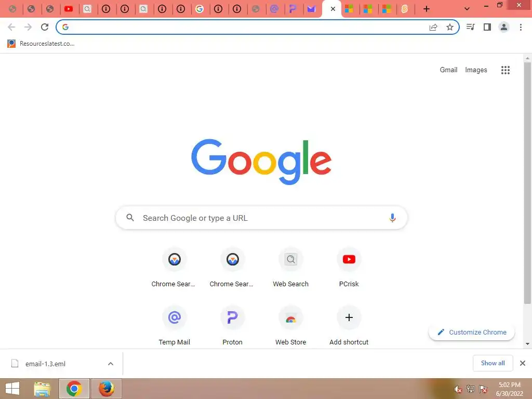Open Firefox from the taskbar
This screenshot has width=532, height=399.
106,389
